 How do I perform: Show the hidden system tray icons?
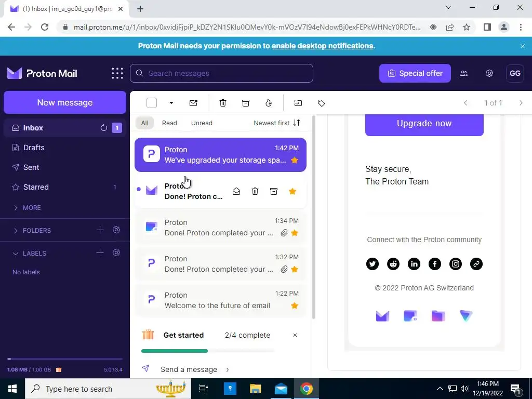[x=440, y=389]
